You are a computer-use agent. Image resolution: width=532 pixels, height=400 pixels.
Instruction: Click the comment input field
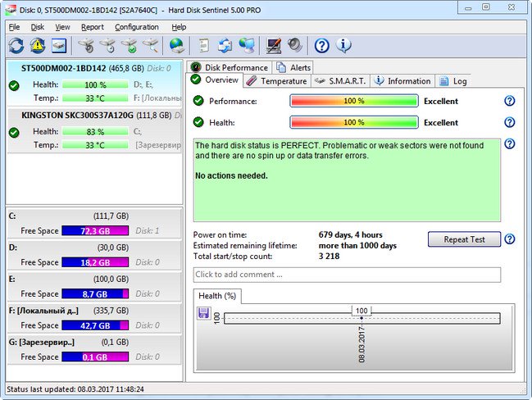(347, 275)
